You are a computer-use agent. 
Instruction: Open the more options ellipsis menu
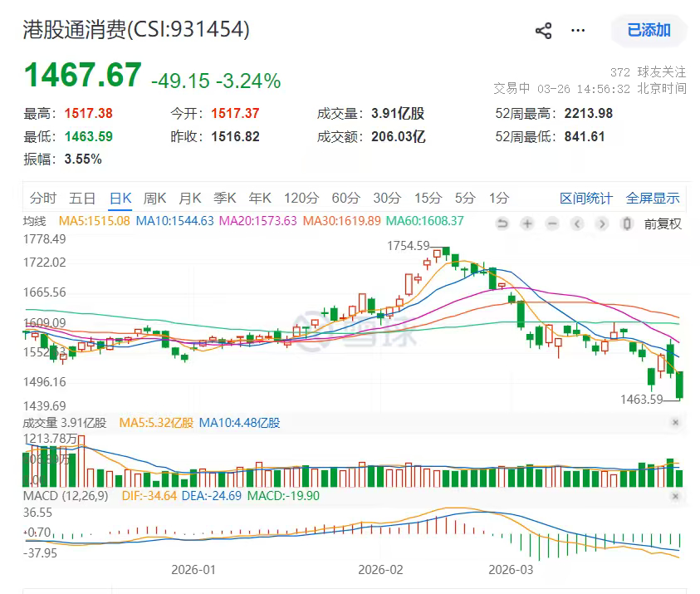pyautogui.click(x=577, y=30)
